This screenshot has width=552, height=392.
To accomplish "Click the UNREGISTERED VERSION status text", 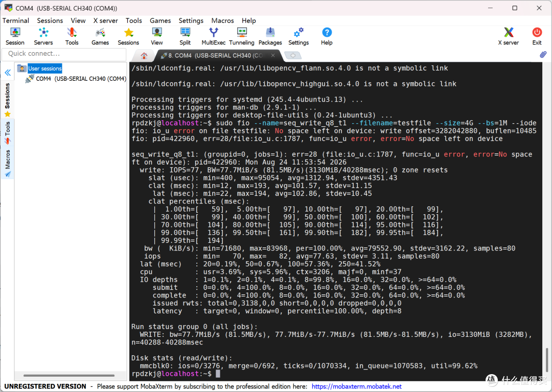I will [x=45, y=386].
